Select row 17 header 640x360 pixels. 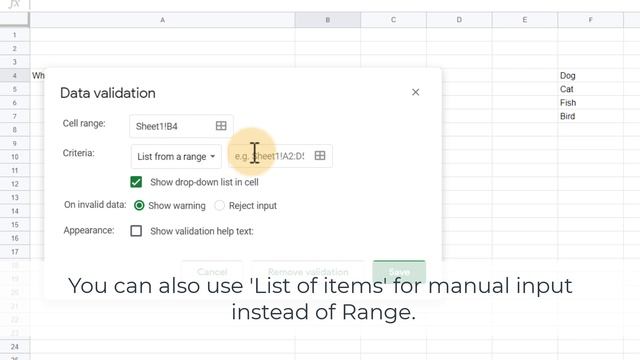15,251
